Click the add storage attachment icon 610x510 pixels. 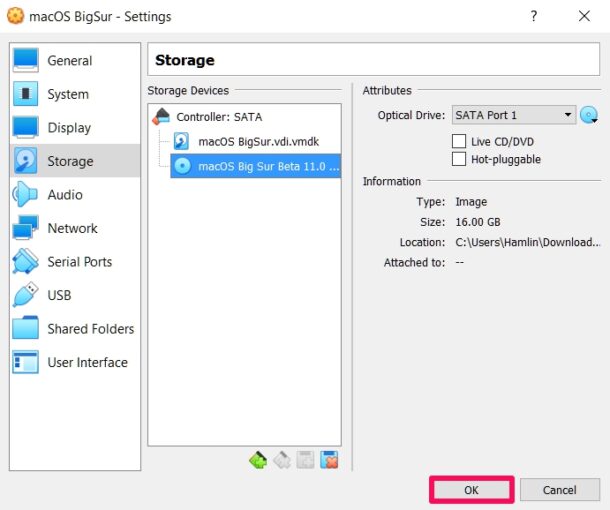[x=306, y=460]
